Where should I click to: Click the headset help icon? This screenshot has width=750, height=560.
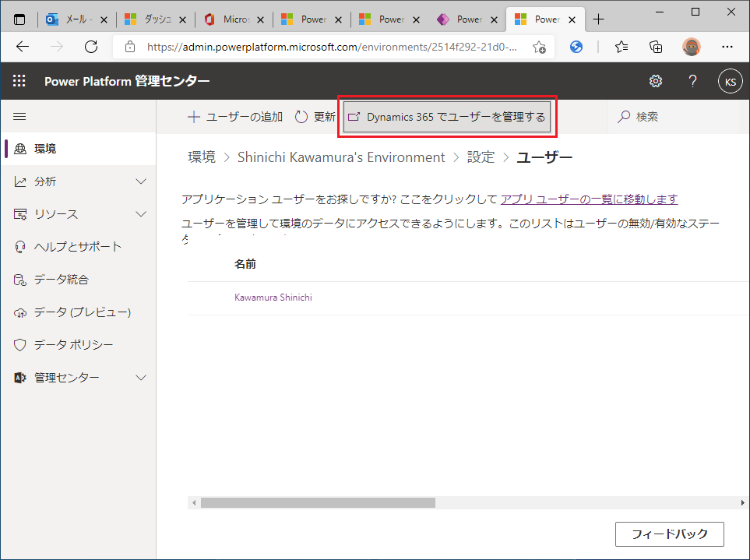click(x=20, y=247)
